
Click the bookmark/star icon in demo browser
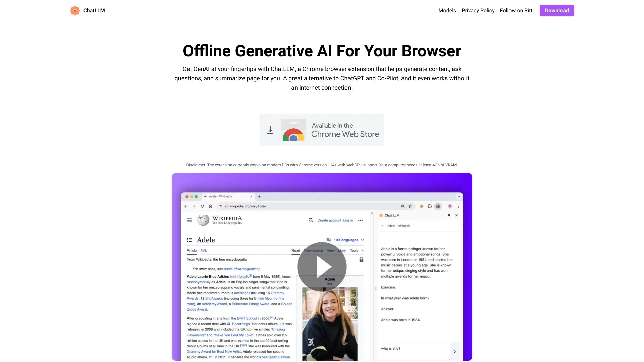point(410,206)
